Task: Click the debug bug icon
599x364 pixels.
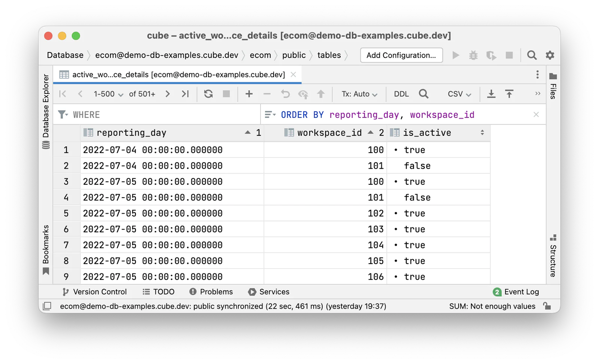Action: (473, 55)
